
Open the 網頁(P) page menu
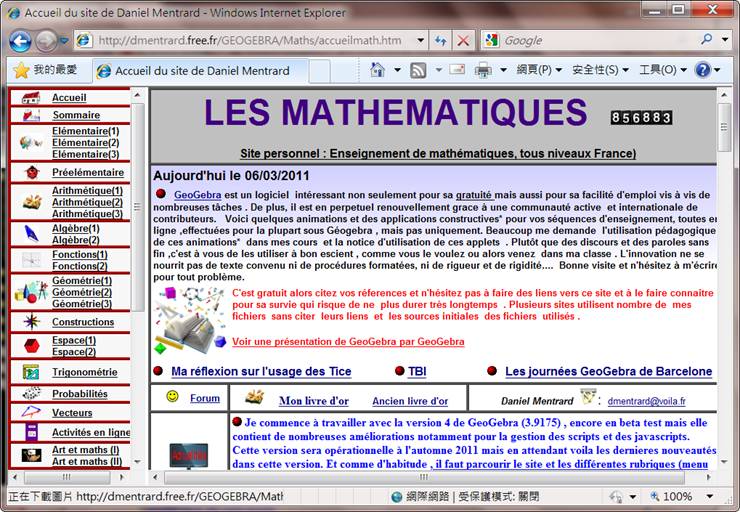[539, 70]
